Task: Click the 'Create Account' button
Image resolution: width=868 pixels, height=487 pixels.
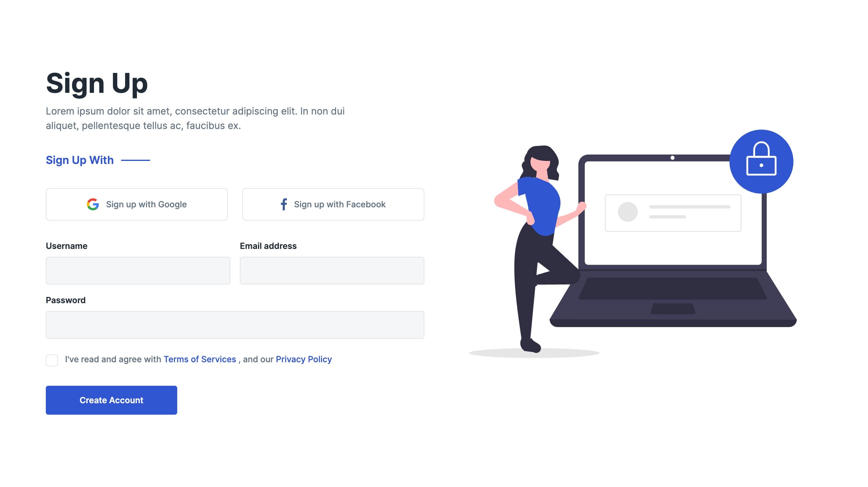Action: click(111, 400)
